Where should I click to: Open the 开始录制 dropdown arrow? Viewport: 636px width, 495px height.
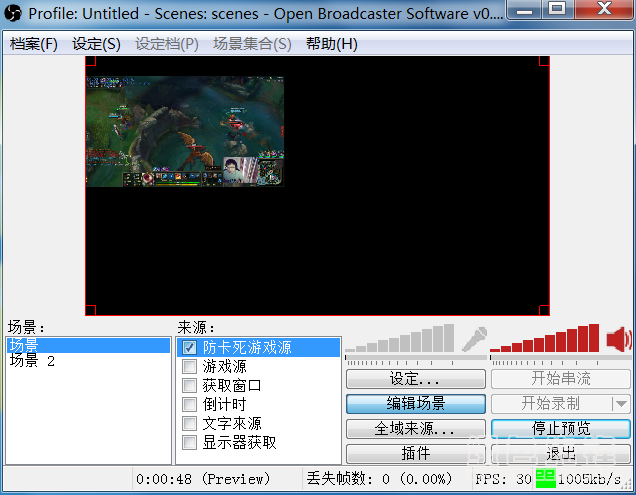[621, 404]
